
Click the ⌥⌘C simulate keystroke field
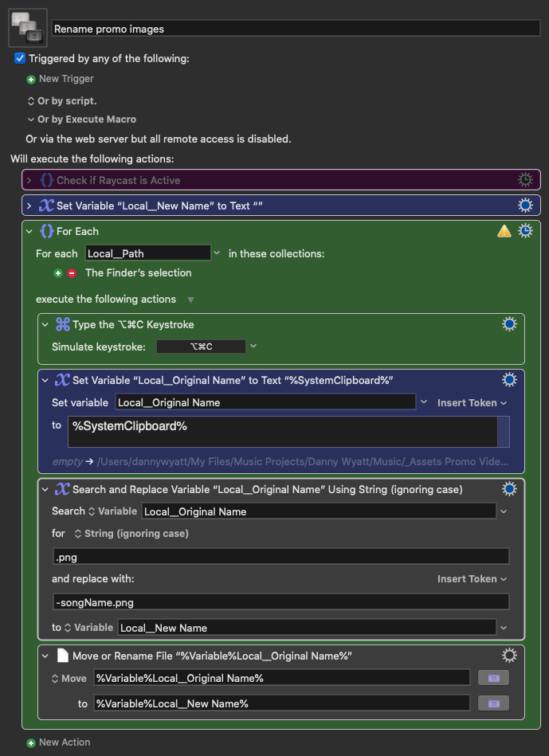coord(201,347)
